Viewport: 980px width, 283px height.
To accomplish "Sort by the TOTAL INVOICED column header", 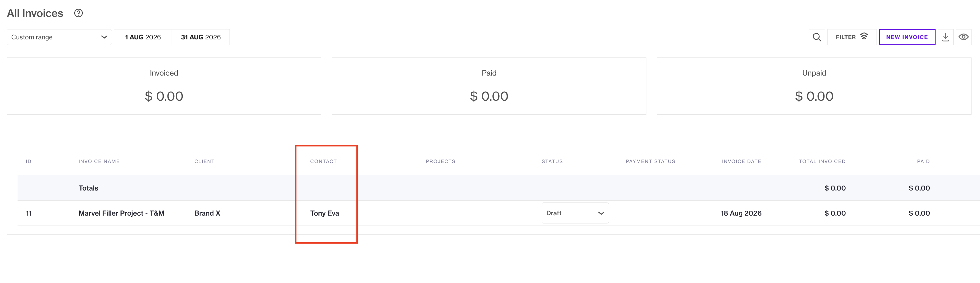I will click(822, 161).
